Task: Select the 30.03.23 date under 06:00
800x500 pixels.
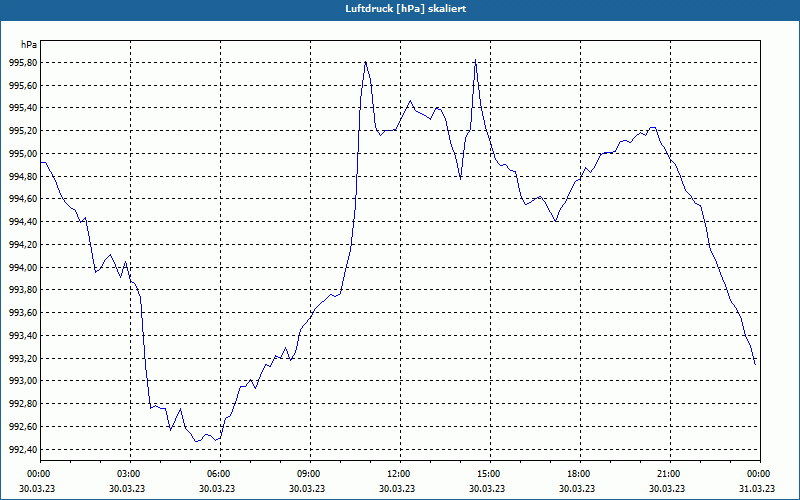Action: [x=217, y=488]
